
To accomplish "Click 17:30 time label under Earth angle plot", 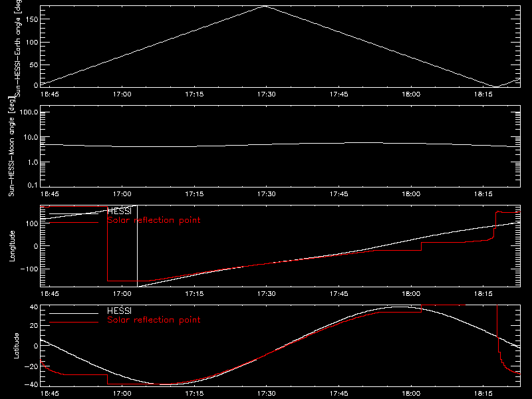I will 267,94.
